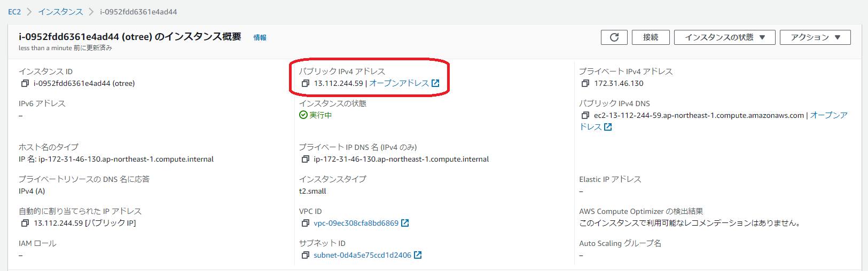
Task: Click the private IPv4 value 172.31.46.130
Action: [619, 83]
